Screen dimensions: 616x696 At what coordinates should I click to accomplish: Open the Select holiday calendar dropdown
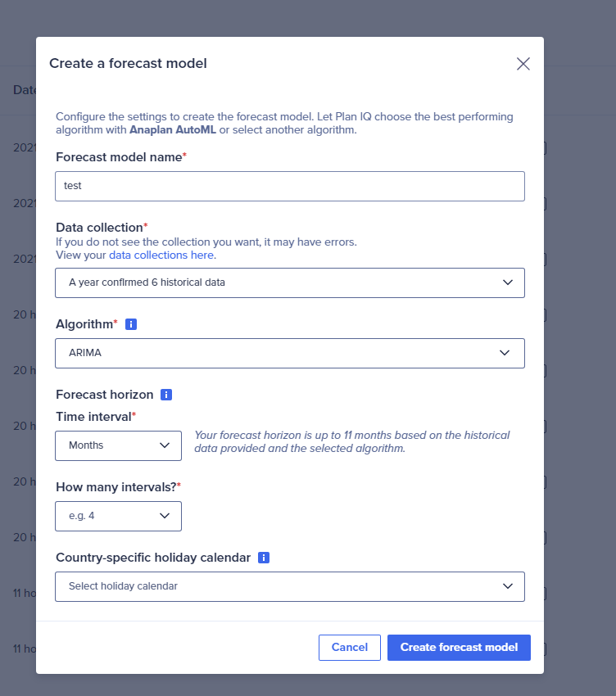pos(290,586)
